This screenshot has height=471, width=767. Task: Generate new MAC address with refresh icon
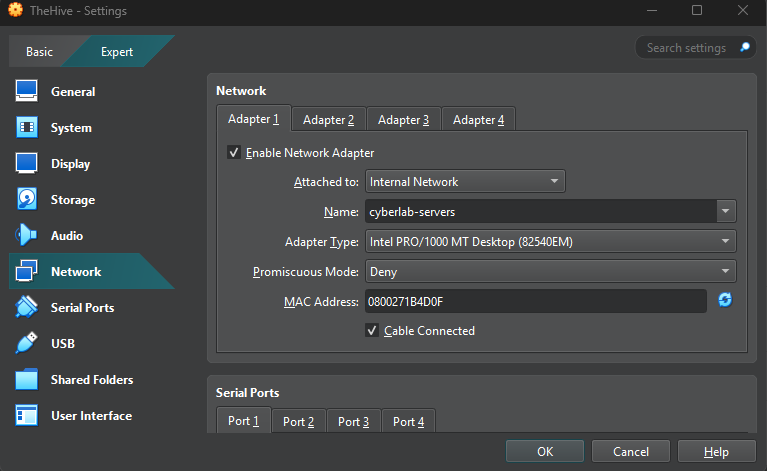[725, 301]
